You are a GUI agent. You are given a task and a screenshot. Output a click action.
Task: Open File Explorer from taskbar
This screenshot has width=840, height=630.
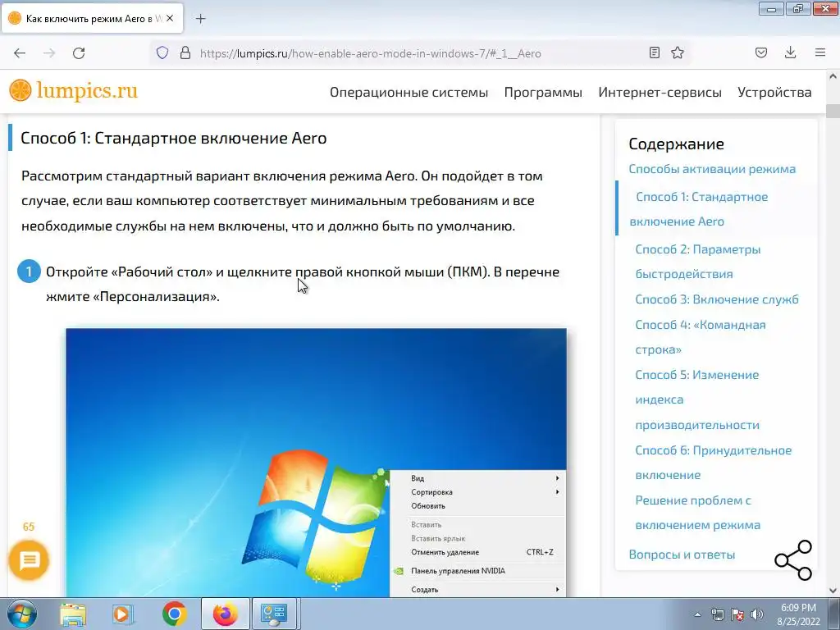tap(73, 614)
